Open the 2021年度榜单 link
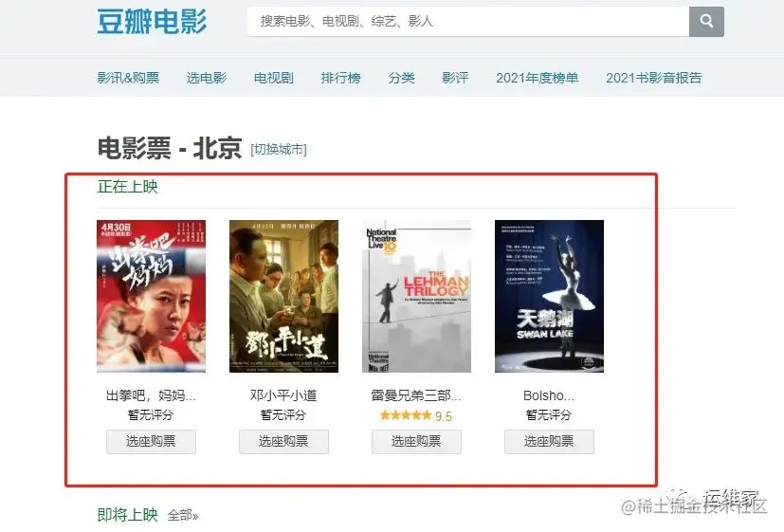This screenshot has height=532, width=784. [x=537, y=78]
